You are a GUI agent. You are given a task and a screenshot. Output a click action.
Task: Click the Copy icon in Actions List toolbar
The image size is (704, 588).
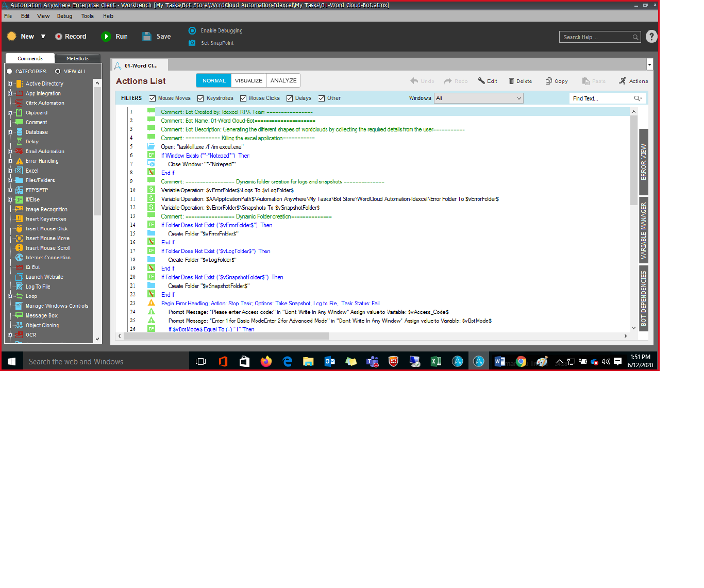[549, 81]
